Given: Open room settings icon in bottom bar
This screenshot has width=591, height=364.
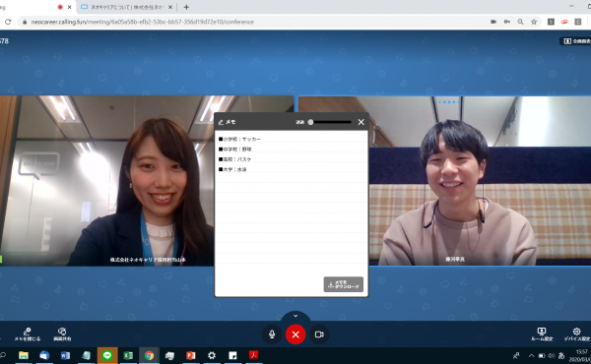Looking at the screenshot, I should pos(542,334).
